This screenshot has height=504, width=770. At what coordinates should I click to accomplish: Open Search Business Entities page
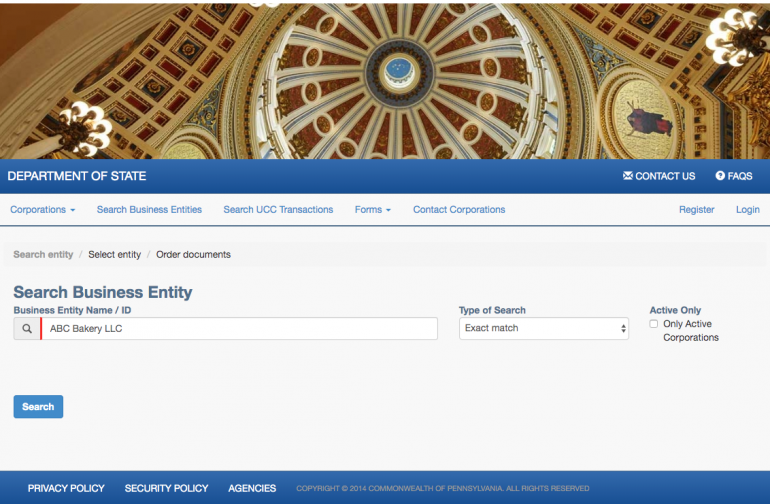(x=149, y=210)
